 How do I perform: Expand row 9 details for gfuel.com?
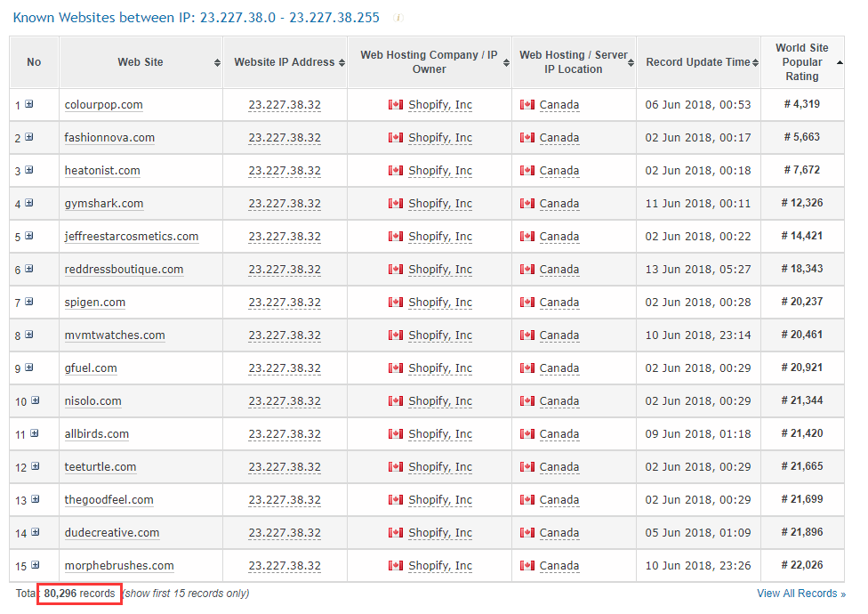click(28, 368)
